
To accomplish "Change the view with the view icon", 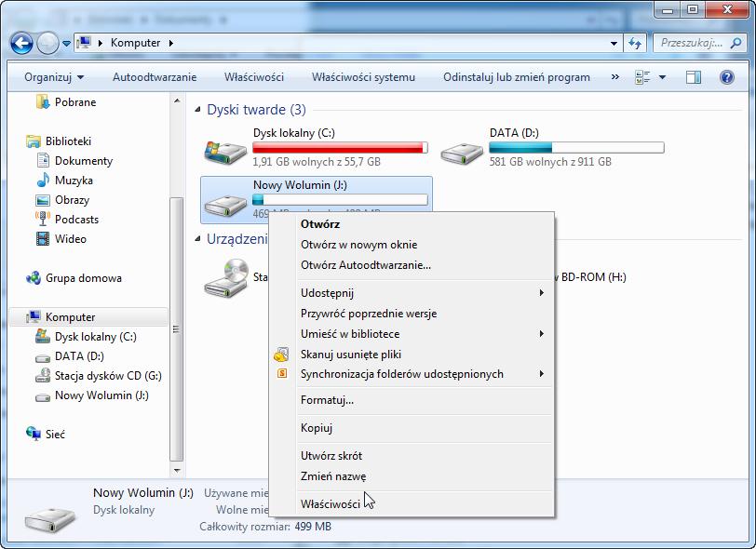I will click(642, 77).
